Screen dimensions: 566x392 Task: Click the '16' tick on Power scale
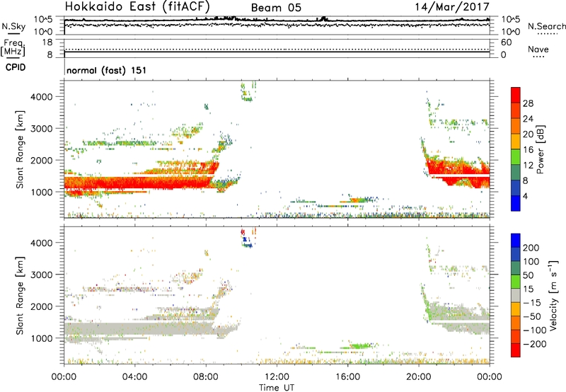528,150
